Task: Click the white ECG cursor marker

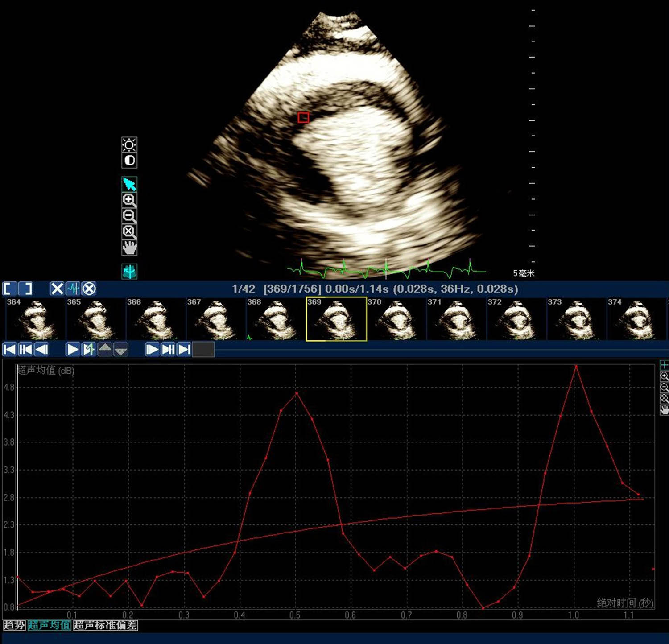Action: point(386,268)
